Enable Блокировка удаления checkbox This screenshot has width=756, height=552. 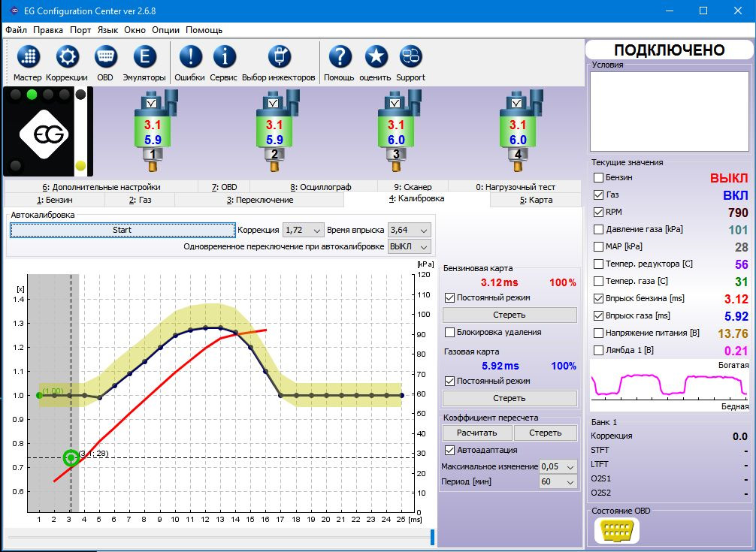450,333
